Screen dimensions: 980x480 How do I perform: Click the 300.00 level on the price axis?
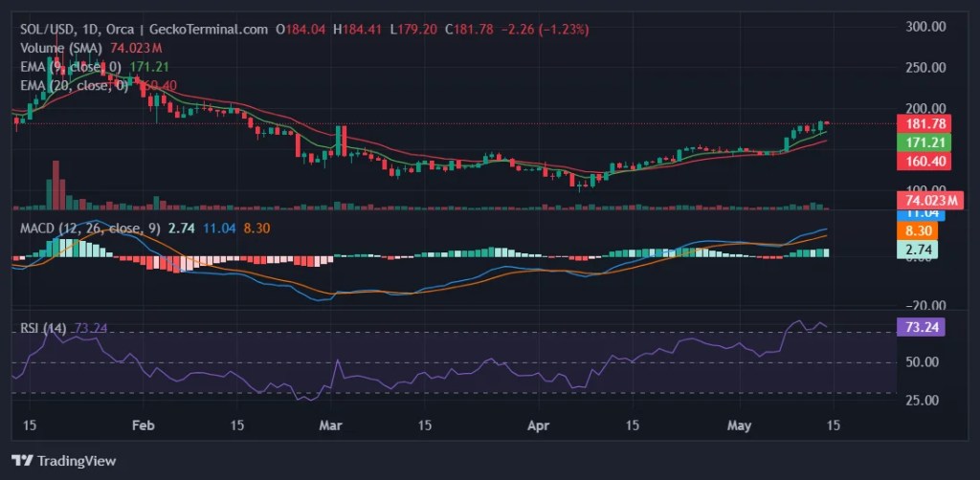point(924,27)
